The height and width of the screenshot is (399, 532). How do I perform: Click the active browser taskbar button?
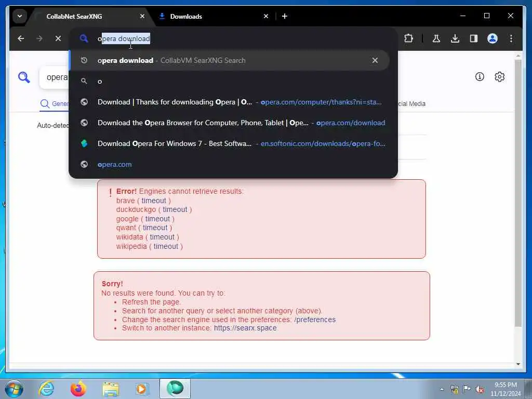pos(175,389)
